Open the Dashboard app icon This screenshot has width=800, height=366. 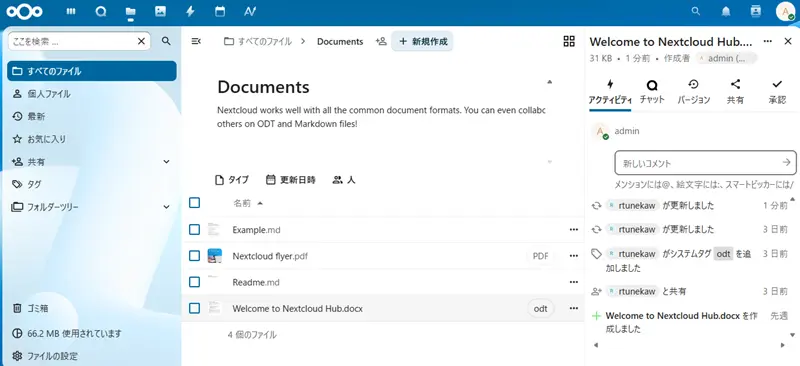click(71, 11)
